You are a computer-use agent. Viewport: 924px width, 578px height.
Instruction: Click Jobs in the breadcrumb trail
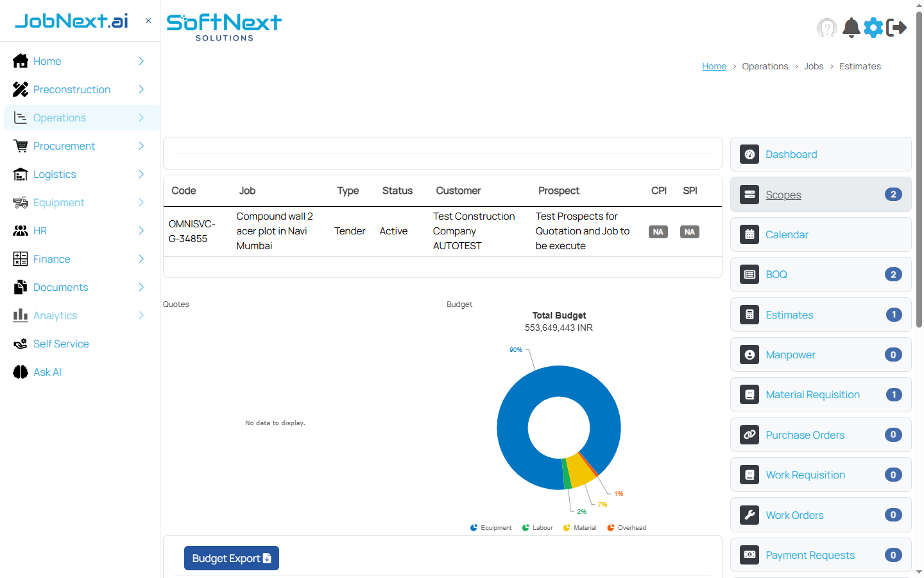coord(814,66)
